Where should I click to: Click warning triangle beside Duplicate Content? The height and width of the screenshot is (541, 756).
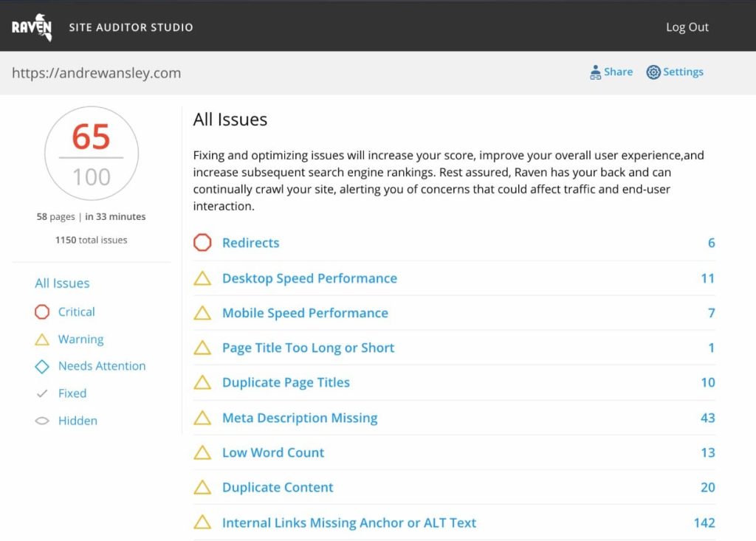tap(202, 487)
